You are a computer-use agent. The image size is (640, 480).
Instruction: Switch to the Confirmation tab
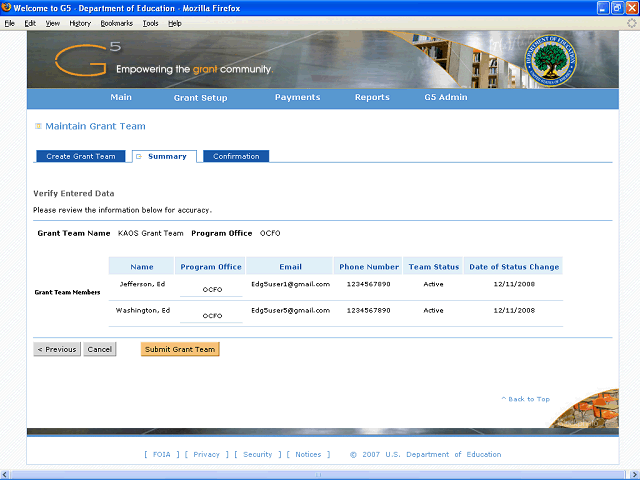tap(236, 156)
